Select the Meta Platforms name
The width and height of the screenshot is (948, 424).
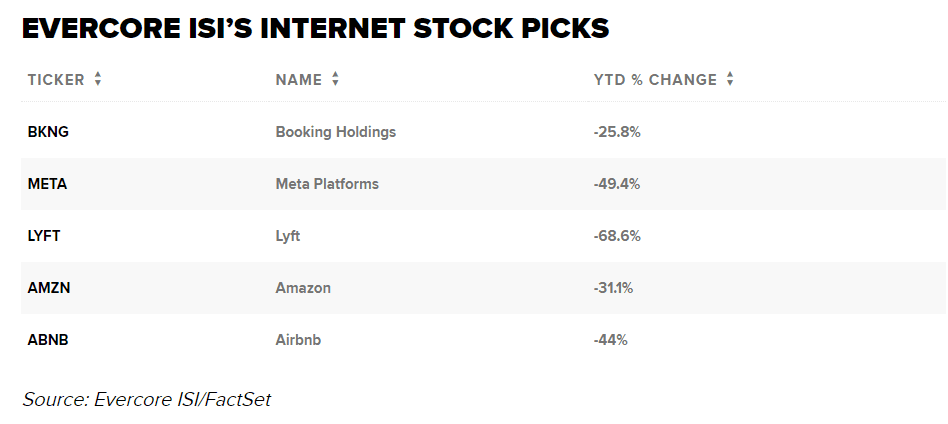(x=327, y=184)
